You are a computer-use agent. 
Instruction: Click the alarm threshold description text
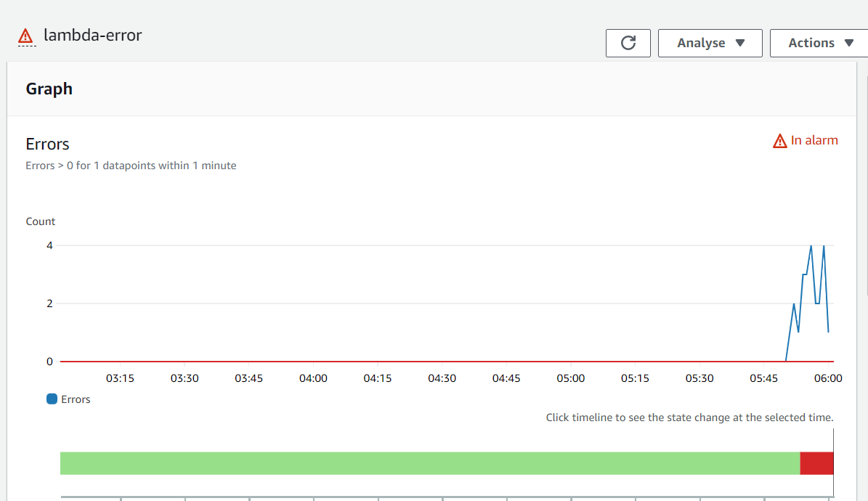(x=131, y=166)
